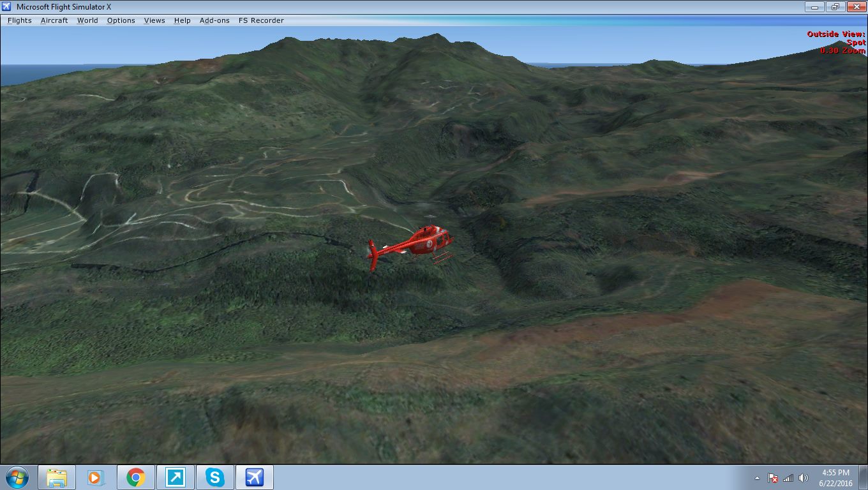Open the Views menu
This screenshot has width=868, height=490.
154,20
